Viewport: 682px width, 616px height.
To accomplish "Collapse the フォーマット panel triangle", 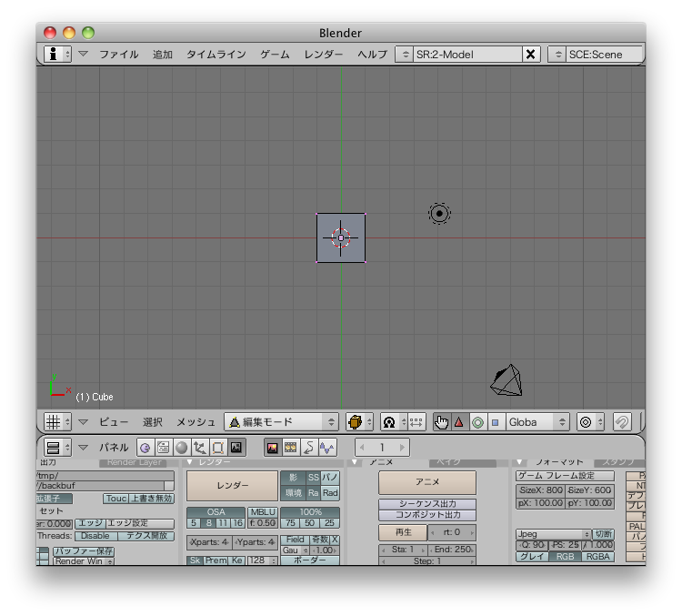I will tap(519, 462).
